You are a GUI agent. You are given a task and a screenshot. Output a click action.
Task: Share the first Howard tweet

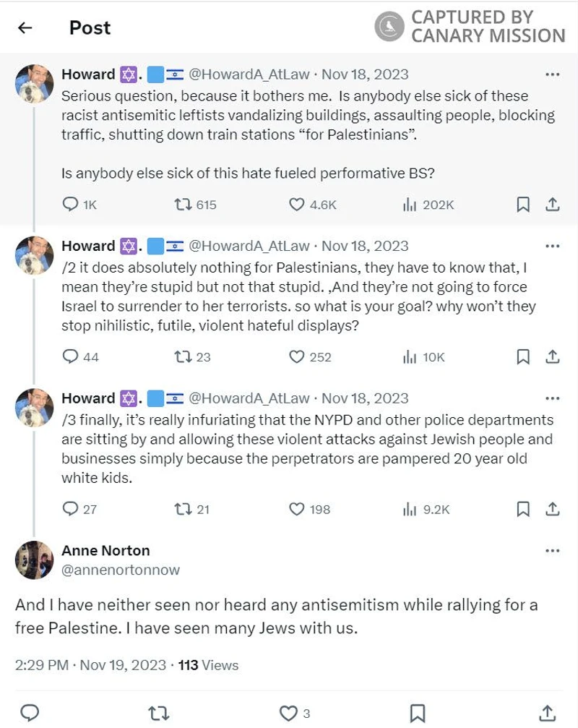pos(553,205)
